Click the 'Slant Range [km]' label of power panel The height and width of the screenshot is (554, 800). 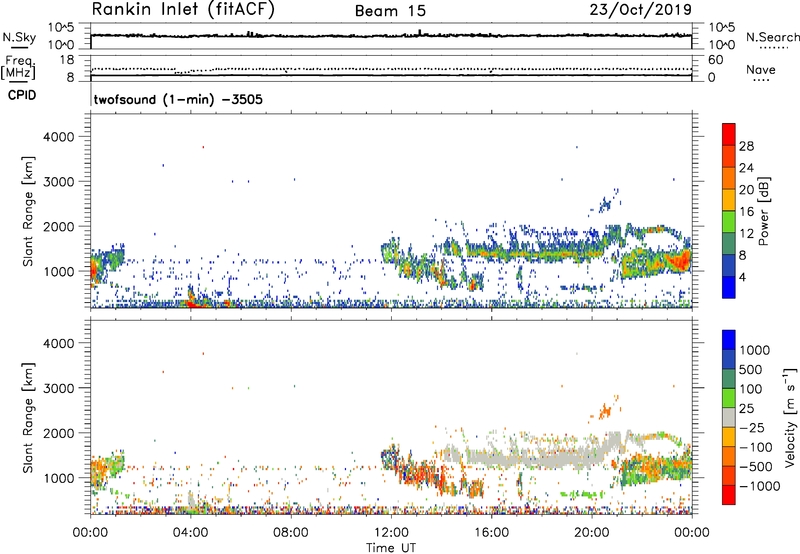click(29, 211)
